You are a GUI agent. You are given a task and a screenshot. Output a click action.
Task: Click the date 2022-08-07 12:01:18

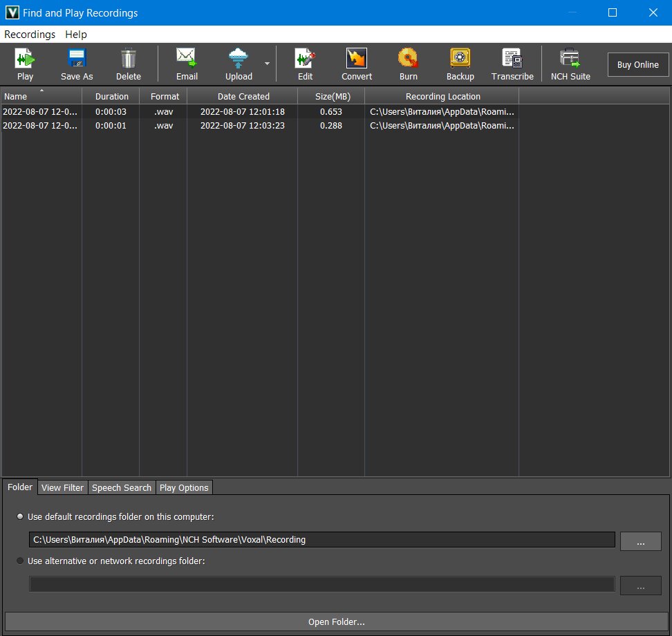coord(243,111)
